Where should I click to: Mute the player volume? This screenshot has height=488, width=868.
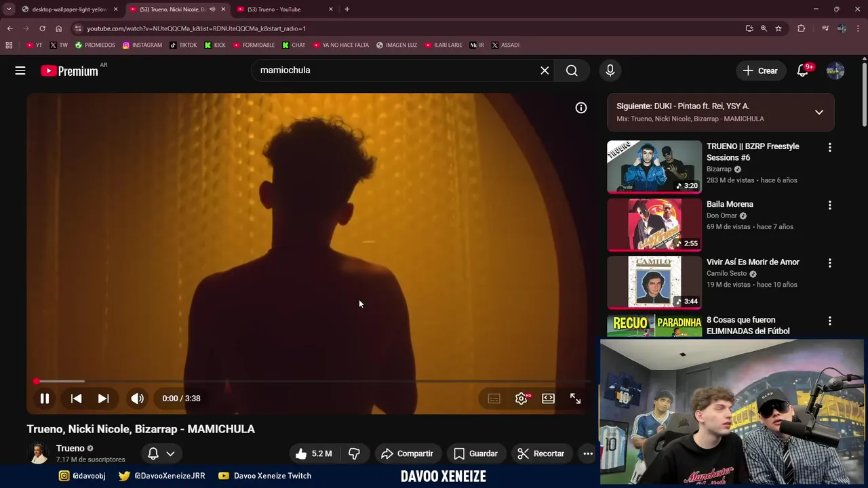click(138, 399)
